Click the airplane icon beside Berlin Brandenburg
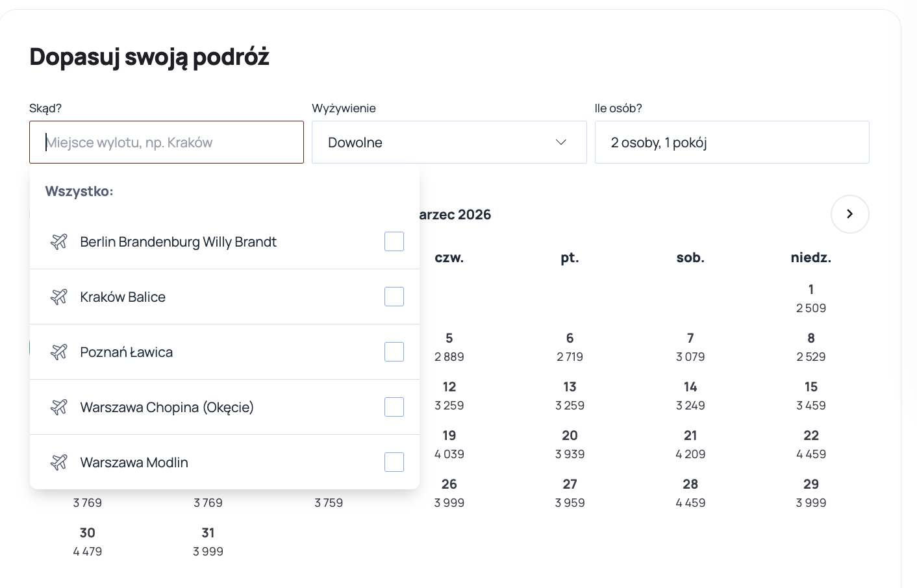 point(59,242)
